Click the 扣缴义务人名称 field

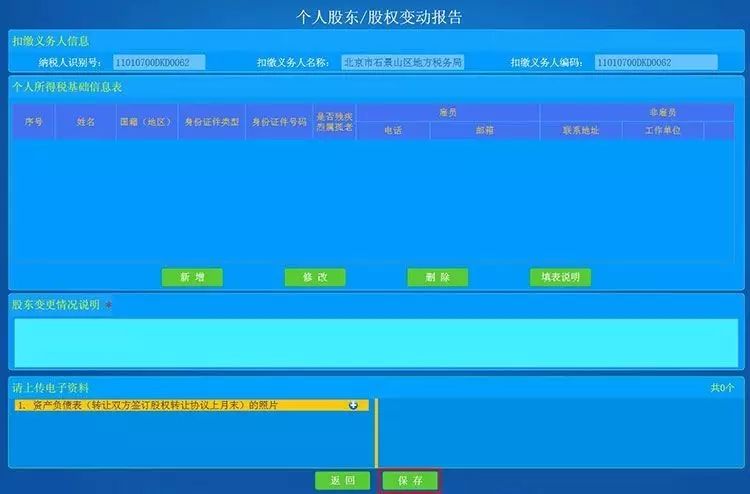point(403,62)
